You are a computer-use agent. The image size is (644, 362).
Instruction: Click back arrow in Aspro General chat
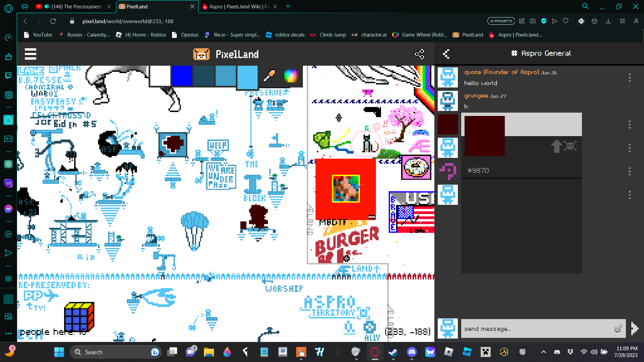[x=446, y=54]
